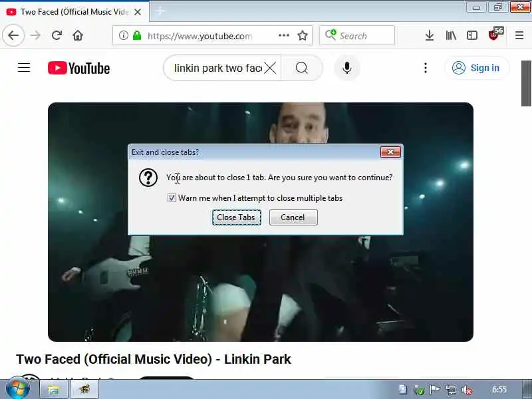Click the page vertical scrollbar thumb
532x399 pixels.
pos(526,84)
